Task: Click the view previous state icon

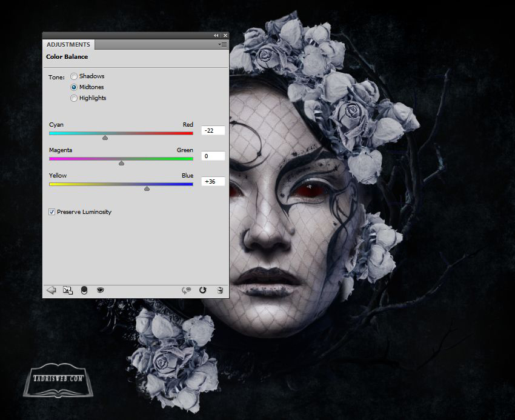Action: click(x=186, y=290)
